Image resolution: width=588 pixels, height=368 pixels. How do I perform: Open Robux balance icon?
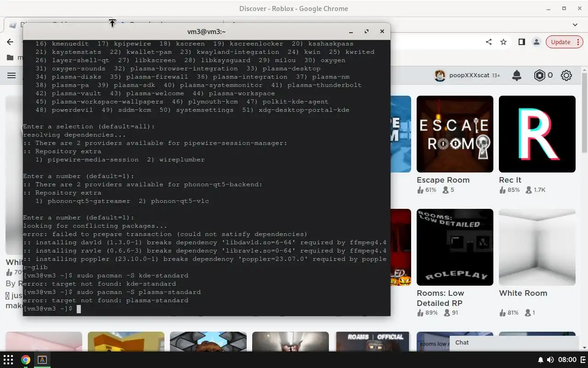tap(539, 75)
